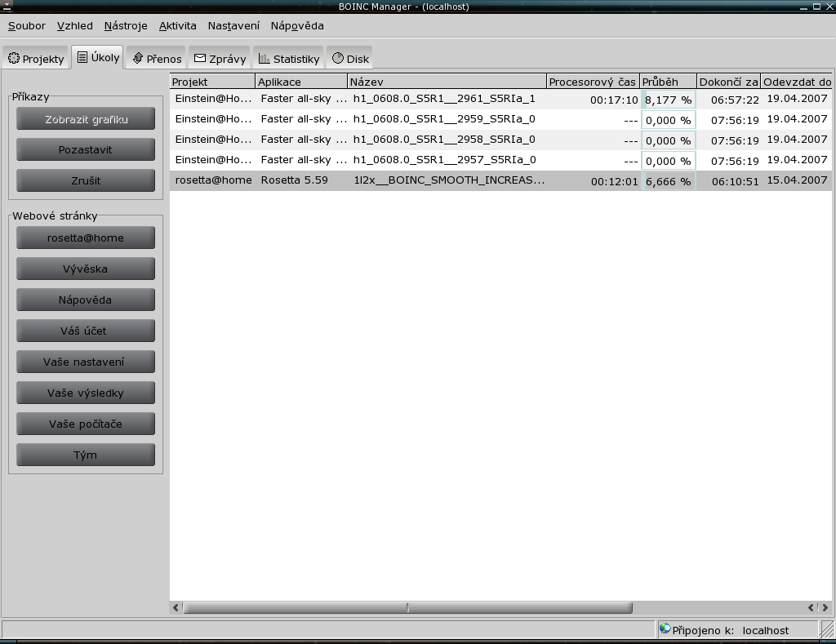Image resolution: width=836 pixels, height=644 pixels.
Task: Sort by the Dokončí za column header
Action: click(729, 82)
